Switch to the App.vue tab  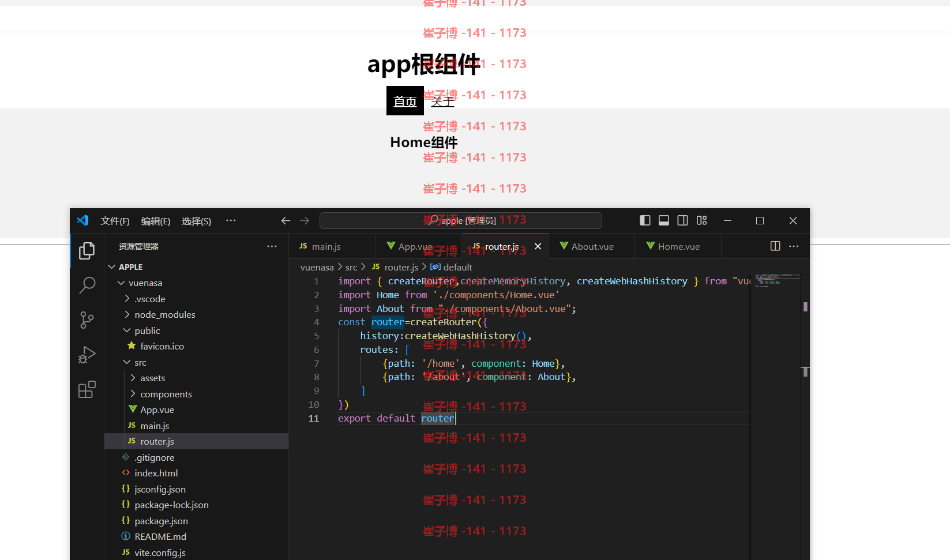418,246
